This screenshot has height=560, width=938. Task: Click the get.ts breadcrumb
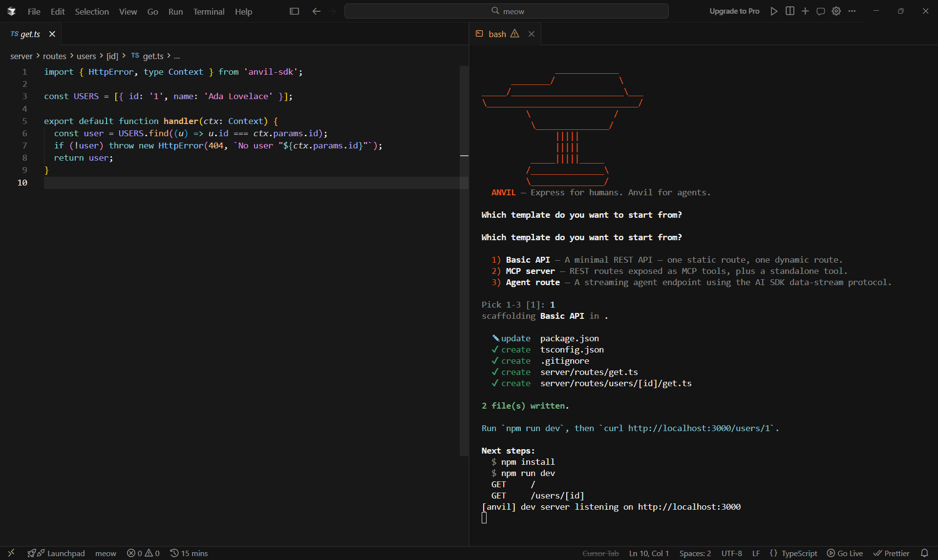point(153,56)
